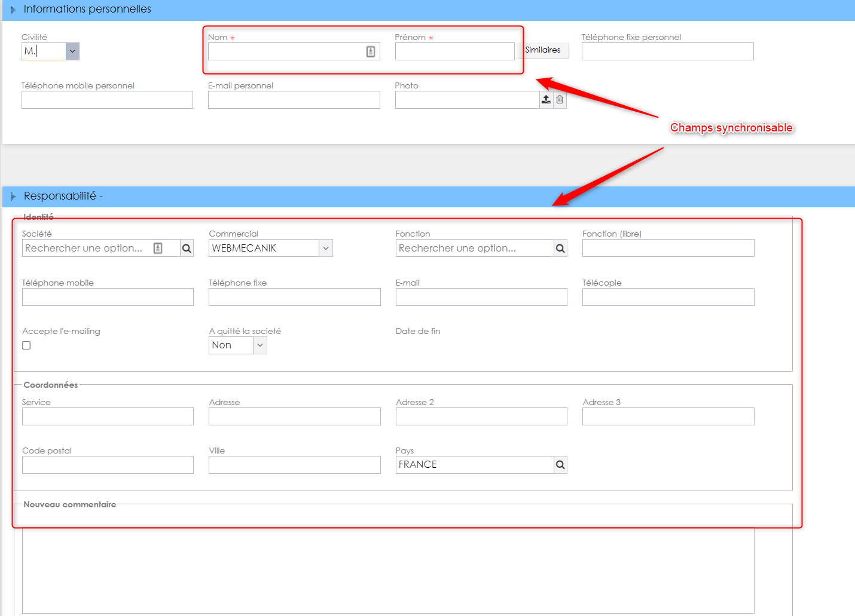The width and height of the screenshot is (855, 616).
Task: Click the Fonction (libre) input field
Action: click(668, 248)
